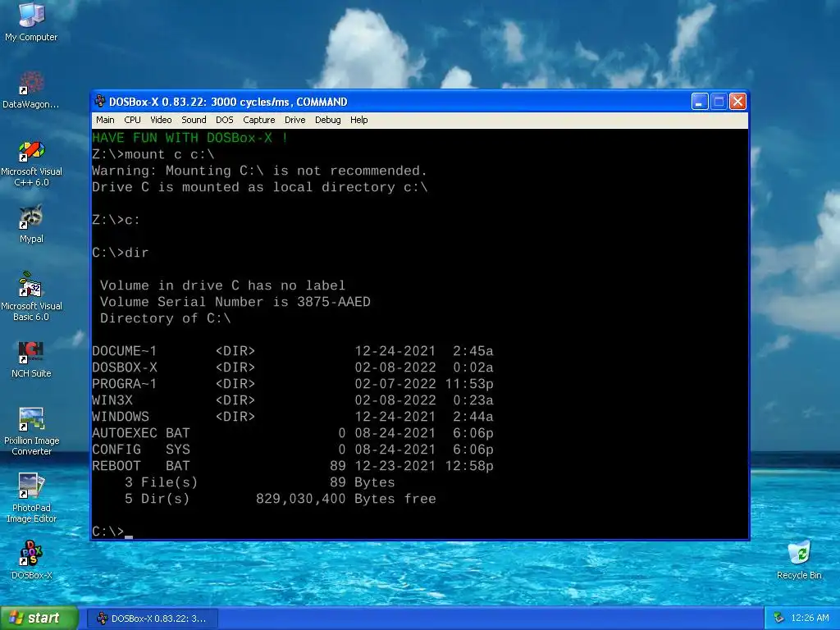Select the Microsoft Visual Basic 6.0 shortcut

(x=31, y=296)
